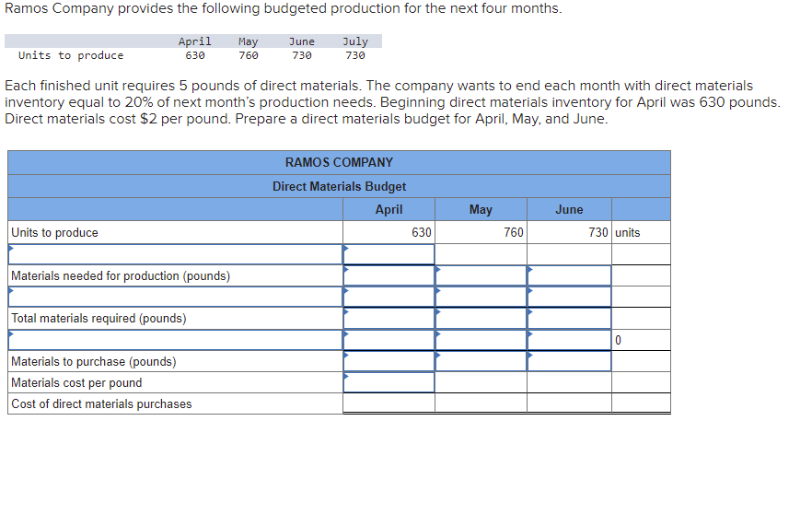This screenshot has height=526, width=812.
Task: Select April cell for Materials cost per pound
Action: [x=389, y=382]
